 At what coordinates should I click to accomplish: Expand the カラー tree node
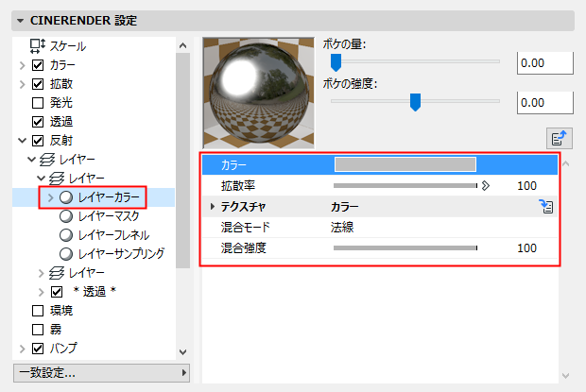click(x=23, y=65)
